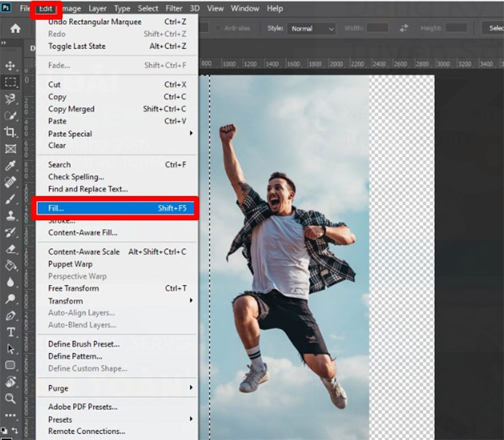Select the Eraser tool
Viewport: 504px width, 440px height.
(10, 249)
